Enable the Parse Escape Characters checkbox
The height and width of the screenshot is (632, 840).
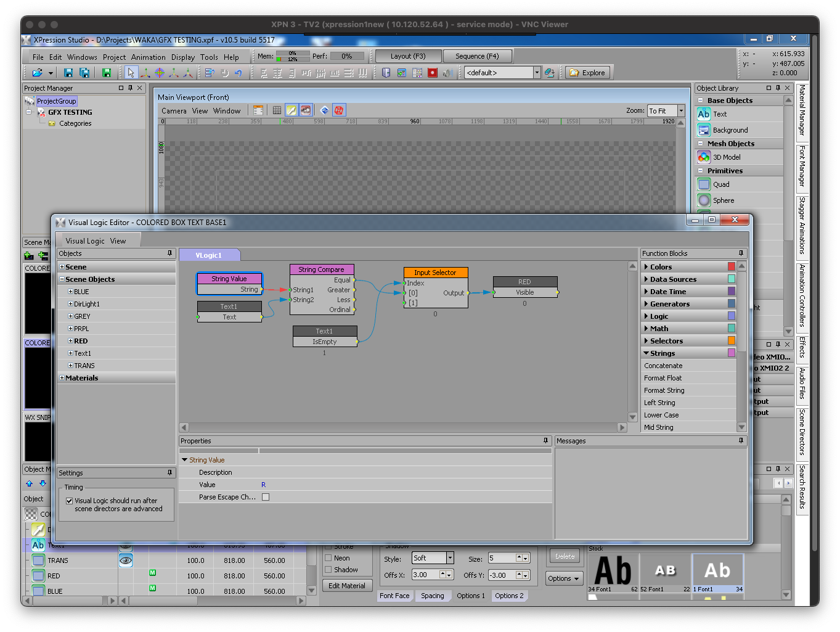point(266,497)
